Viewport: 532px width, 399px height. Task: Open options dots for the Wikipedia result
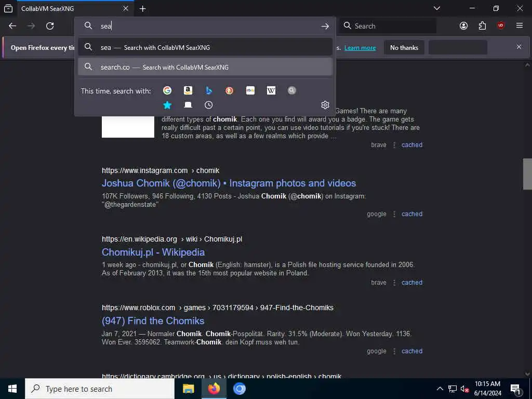click(x=394, y=283)
